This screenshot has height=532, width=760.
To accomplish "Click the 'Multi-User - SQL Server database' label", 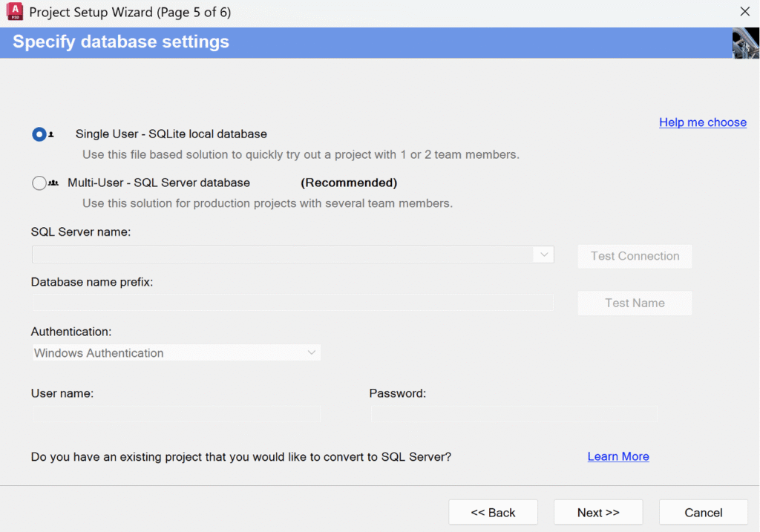I will (x=159, y=183).
